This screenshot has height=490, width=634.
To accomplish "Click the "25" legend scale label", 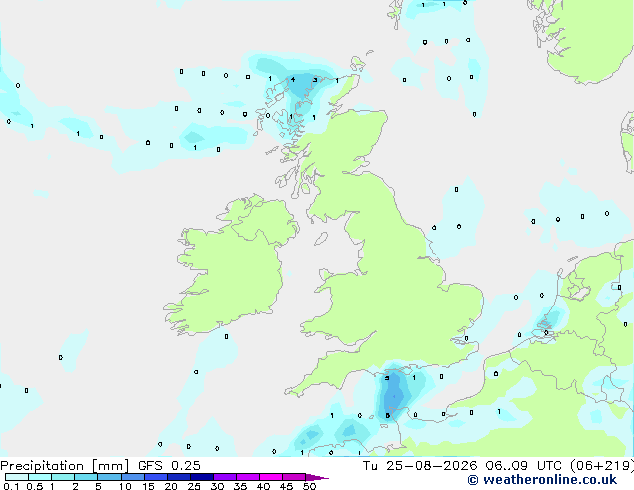I will pyautogui.click(x=194, y=486).
